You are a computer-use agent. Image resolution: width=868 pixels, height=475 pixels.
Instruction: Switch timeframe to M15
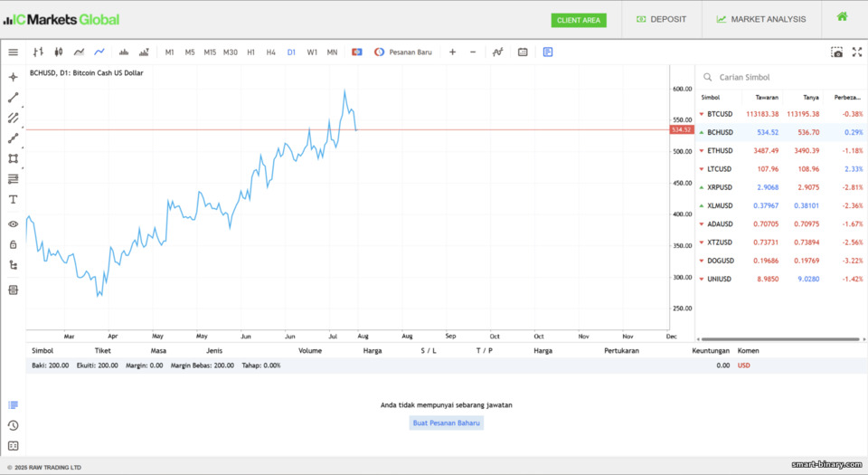pyautogui.click(x=210, y=52)
